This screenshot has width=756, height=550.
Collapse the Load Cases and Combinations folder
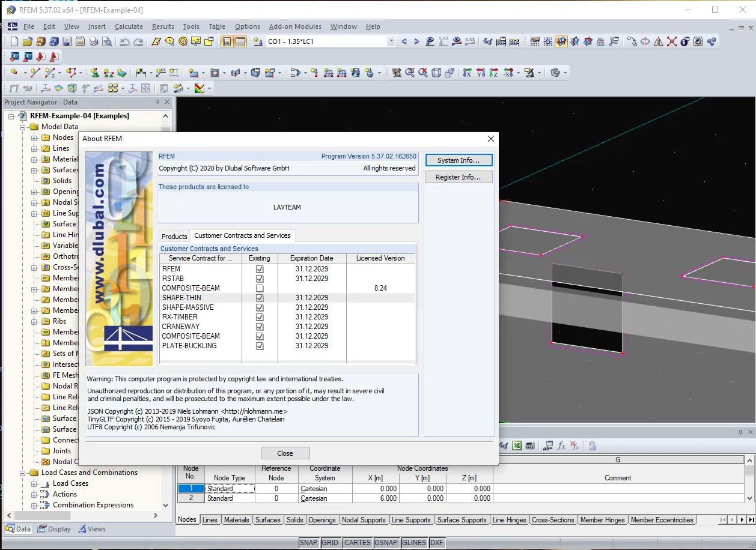click(x=23, y=473)
